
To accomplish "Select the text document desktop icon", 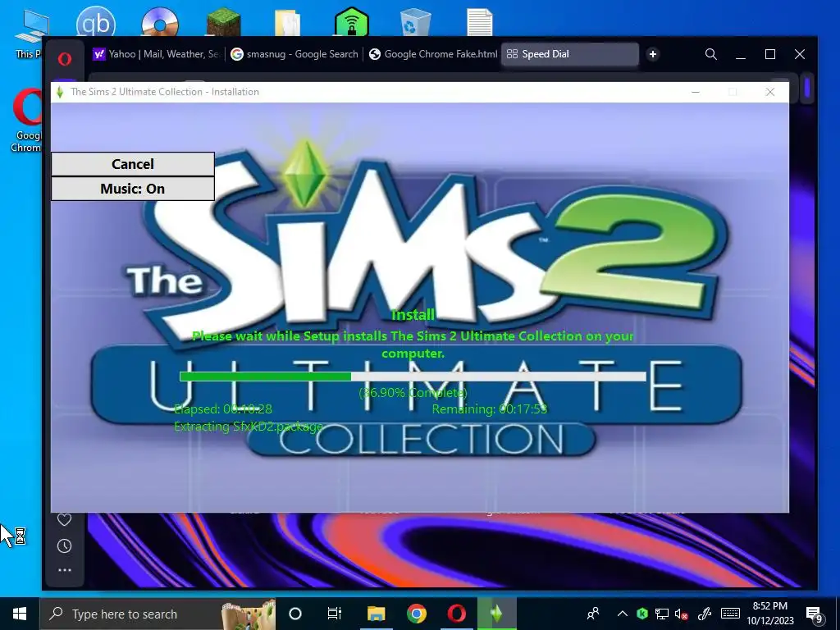I will click(479, 22).
